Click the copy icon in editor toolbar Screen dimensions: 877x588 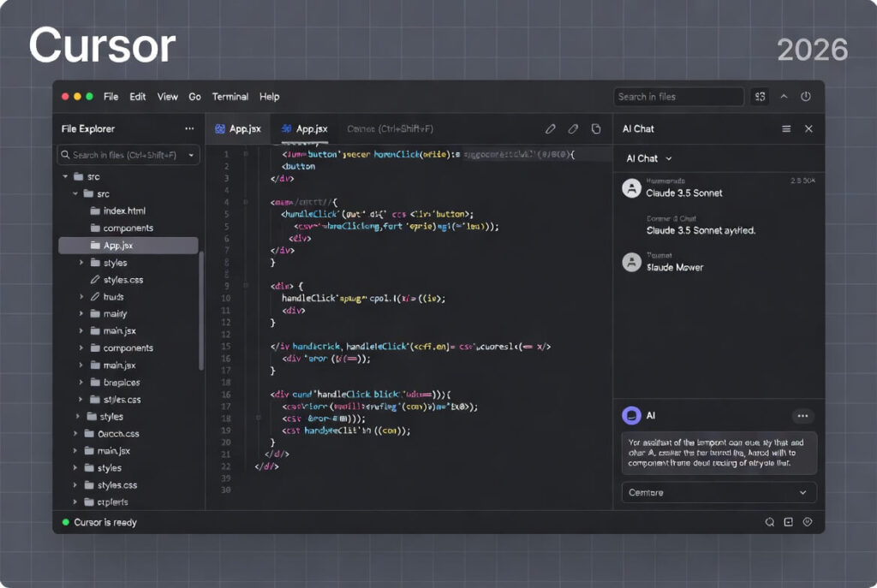point(596,129)
